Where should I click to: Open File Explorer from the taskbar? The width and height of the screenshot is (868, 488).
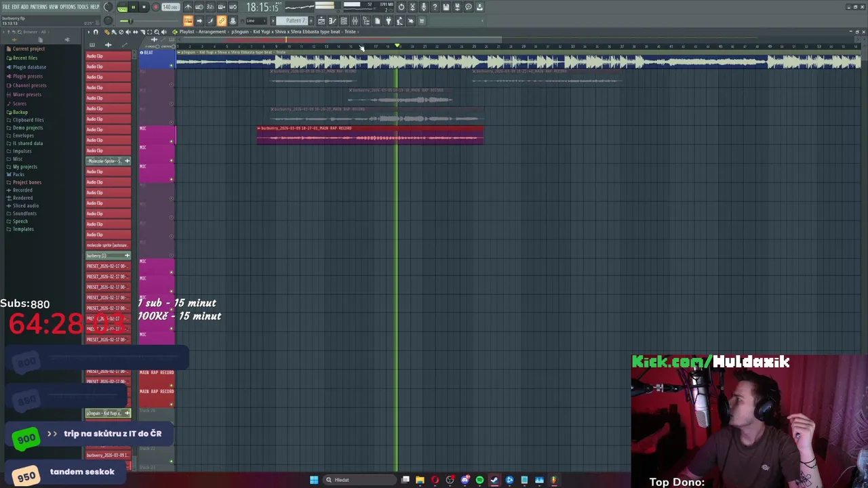click(x=420, y=480)
